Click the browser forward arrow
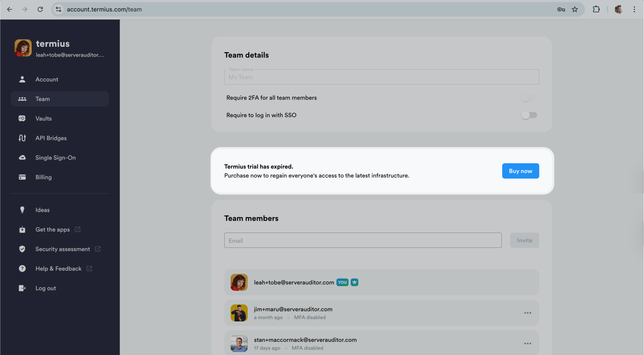Image resolution: width=644 pixels, height=355 pixels. tap(25, 9)
